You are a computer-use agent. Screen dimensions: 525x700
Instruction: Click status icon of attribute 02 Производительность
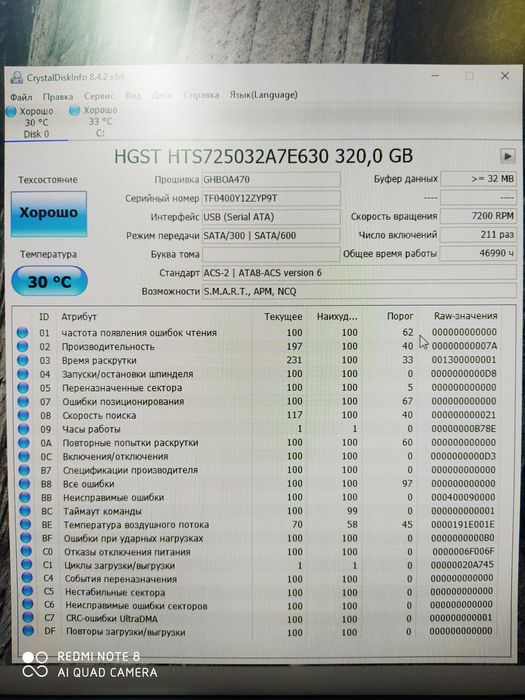point(22,346)
